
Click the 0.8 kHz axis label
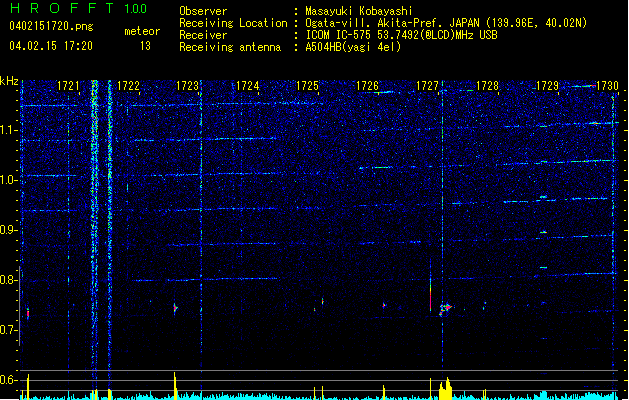pos(9,280)
